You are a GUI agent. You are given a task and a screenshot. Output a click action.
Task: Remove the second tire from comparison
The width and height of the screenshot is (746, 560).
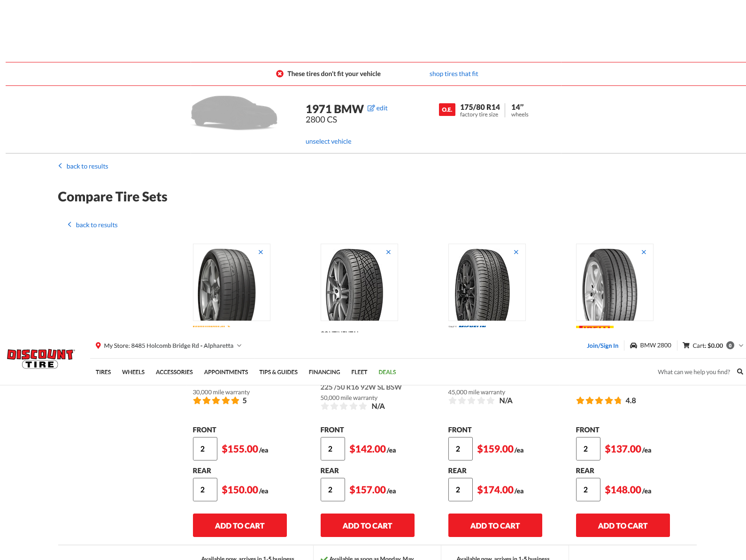pyautogui.click(x=388, y=252)
